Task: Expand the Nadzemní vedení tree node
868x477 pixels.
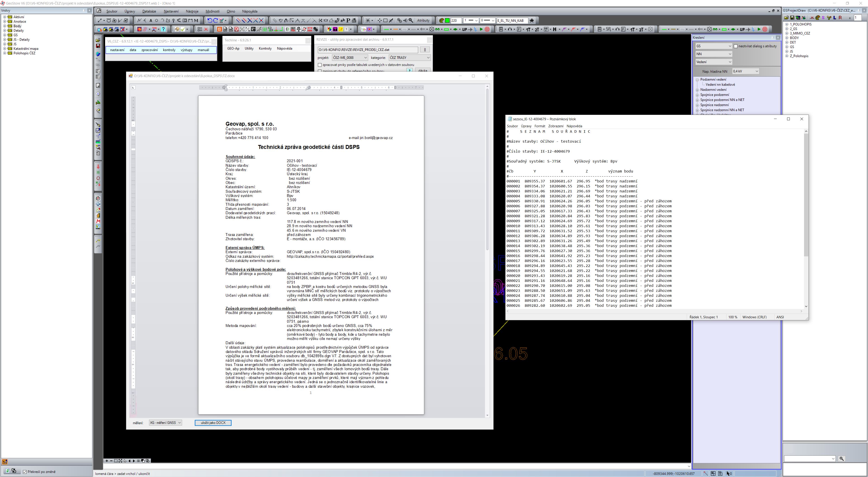Action: point(697,90)
